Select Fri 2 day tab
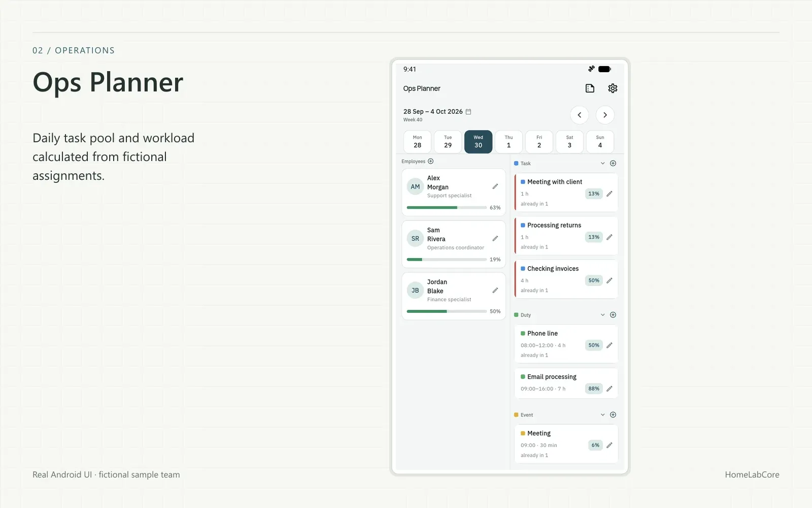 tap(539, 142)
